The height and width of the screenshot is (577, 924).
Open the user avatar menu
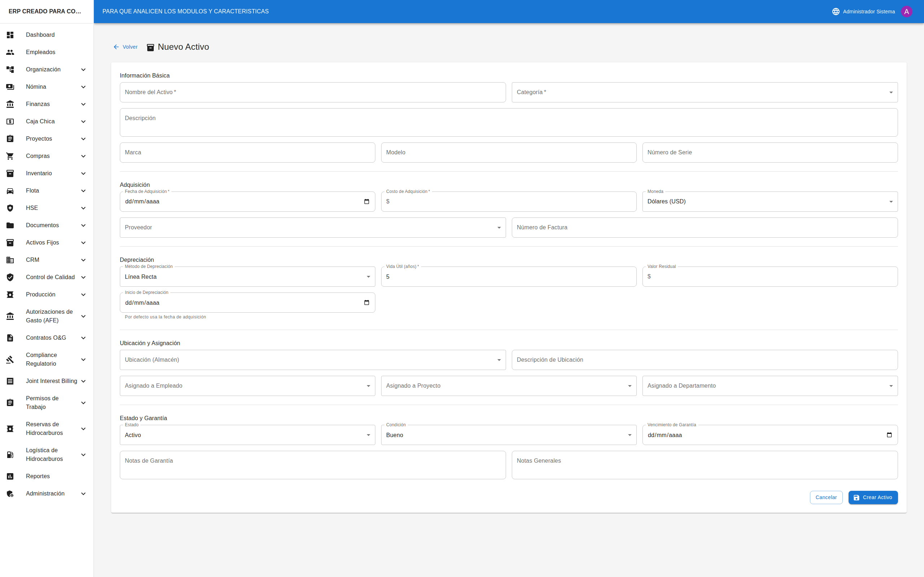906,12
